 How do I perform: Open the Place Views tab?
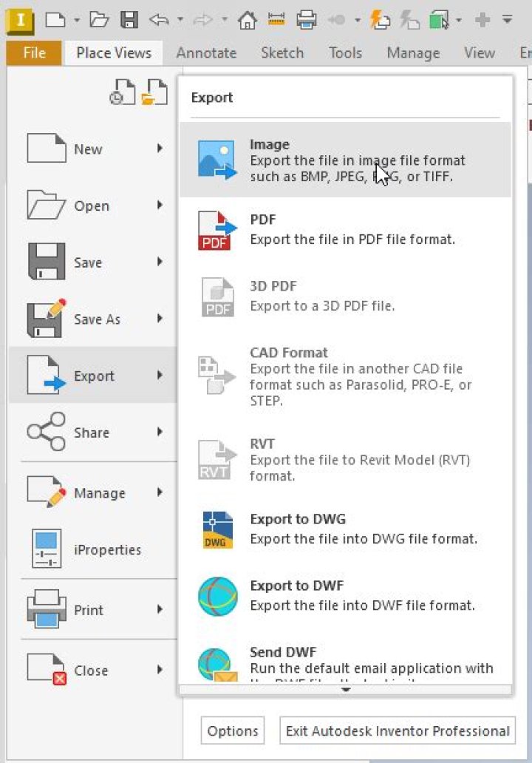(114, 52)
